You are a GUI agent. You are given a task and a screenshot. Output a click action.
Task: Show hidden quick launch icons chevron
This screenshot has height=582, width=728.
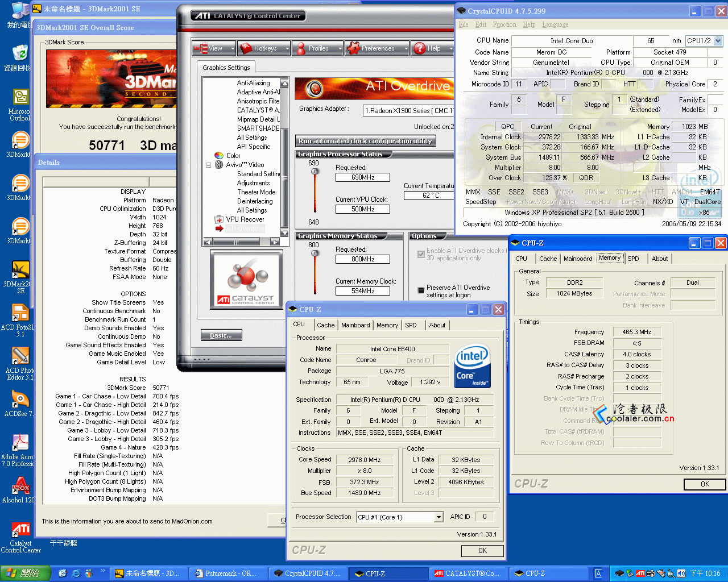pos(103,571)
